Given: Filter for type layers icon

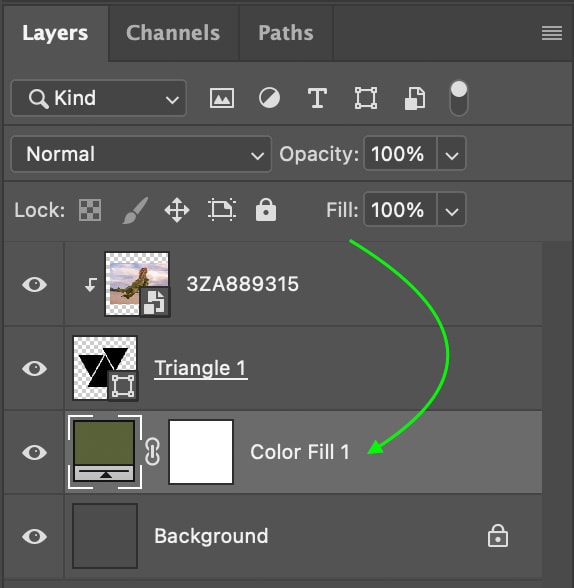Looking at the screenshot, I should 317,98.
